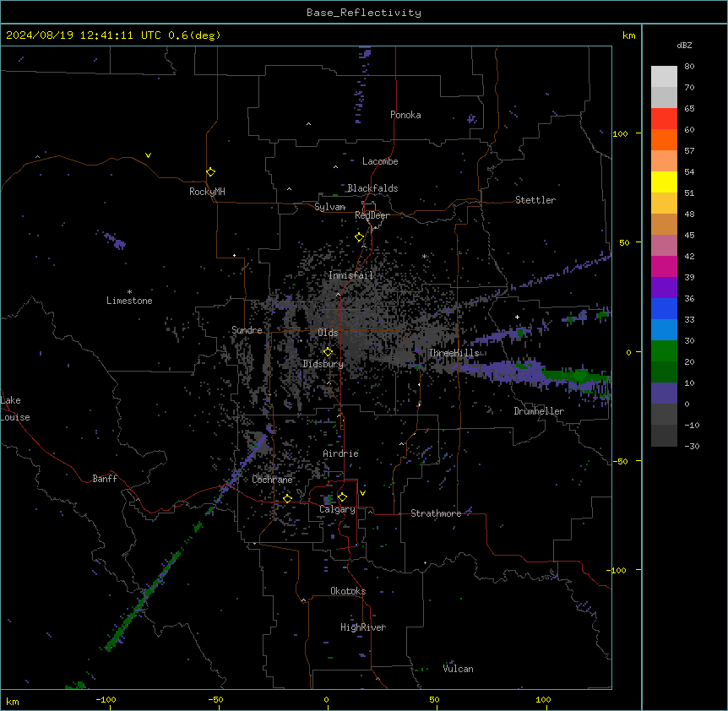Pick the slate-purple 10–0 dBZ legend swatch
728x711 pixels.
(664, 393)
